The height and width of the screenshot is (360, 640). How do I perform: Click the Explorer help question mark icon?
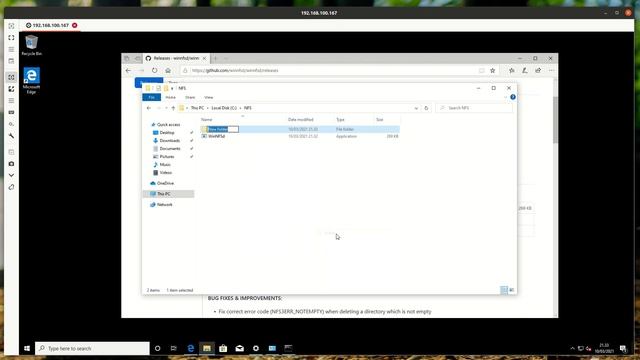point(513,97)
